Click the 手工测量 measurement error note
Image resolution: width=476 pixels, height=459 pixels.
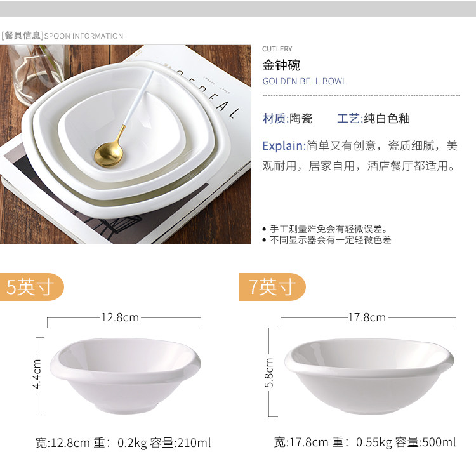click(x=326, y=229)
